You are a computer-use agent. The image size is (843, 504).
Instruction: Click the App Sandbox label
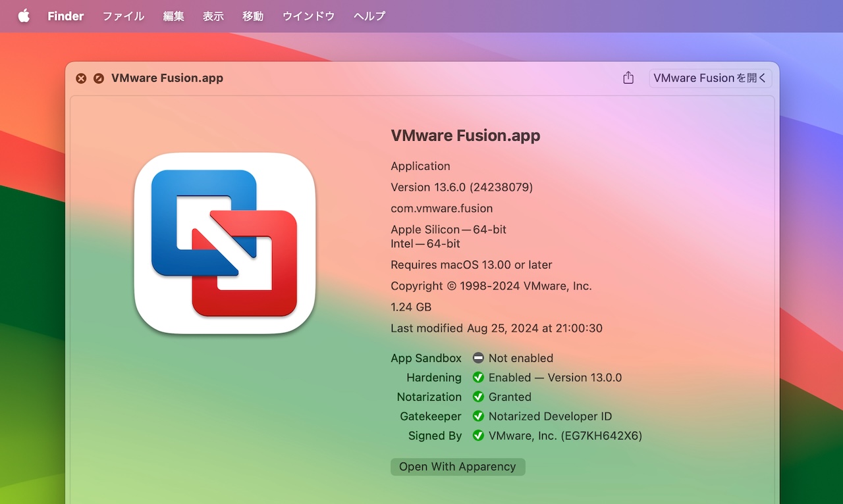coord(426,358)
